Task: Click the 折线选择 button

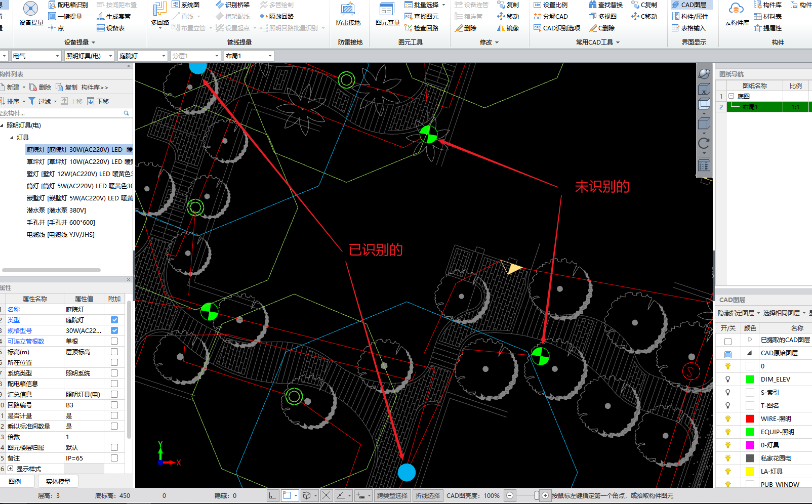Action: [x=428, y=495]
